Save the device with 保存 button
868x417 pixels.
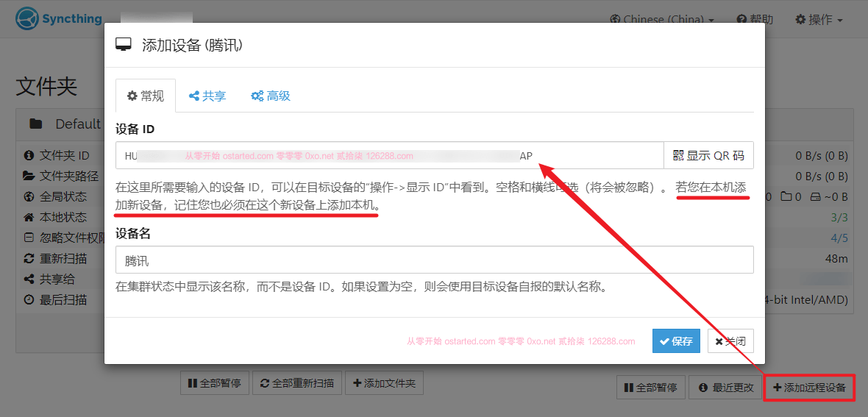tap(676, 341)
